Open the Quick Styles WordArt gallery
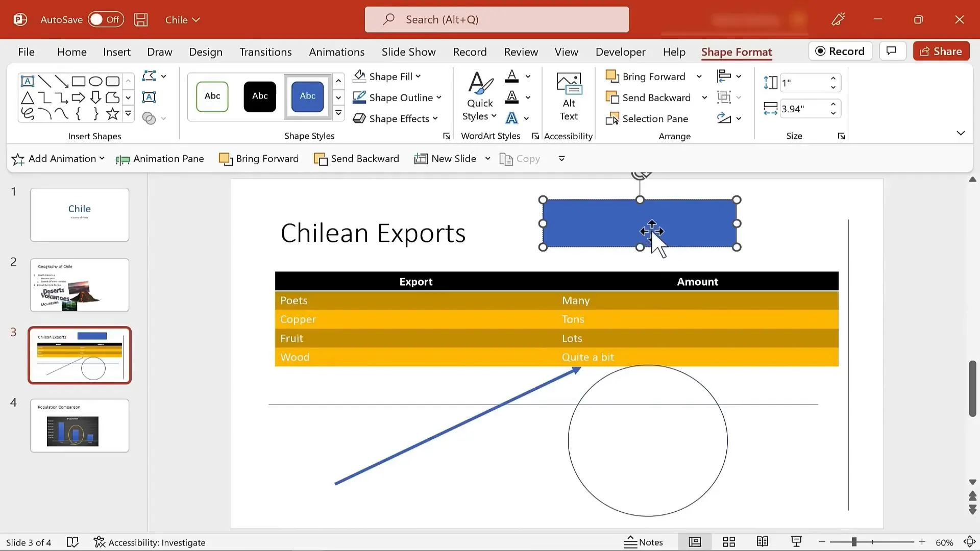The height and width of the screenshot is (551, 980). pos(480,96)
